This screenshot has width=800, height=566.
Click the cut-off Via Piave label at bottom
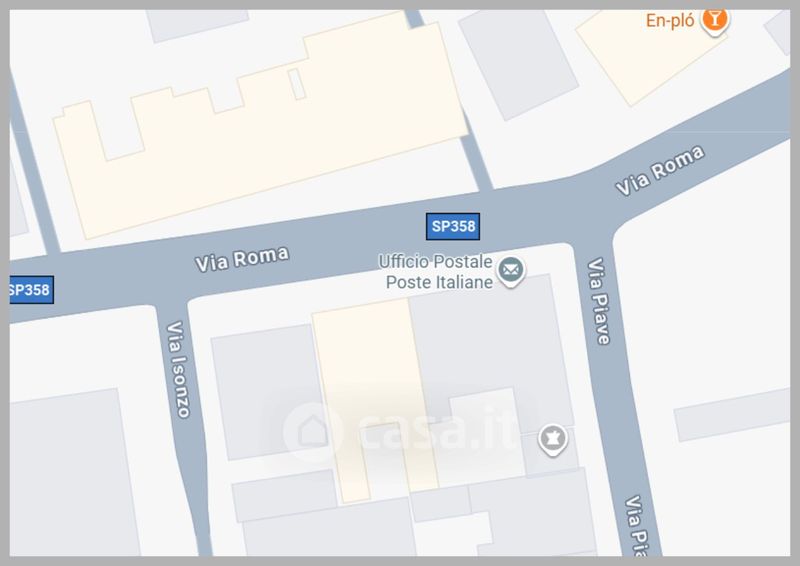coord(637,525)
